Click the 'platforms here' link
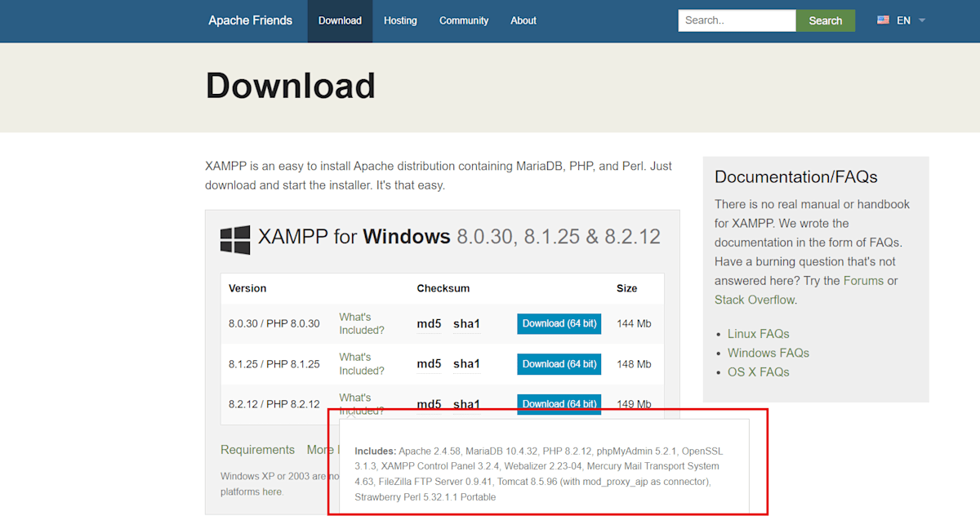This screenshot has width=980, height=516. 252,492
